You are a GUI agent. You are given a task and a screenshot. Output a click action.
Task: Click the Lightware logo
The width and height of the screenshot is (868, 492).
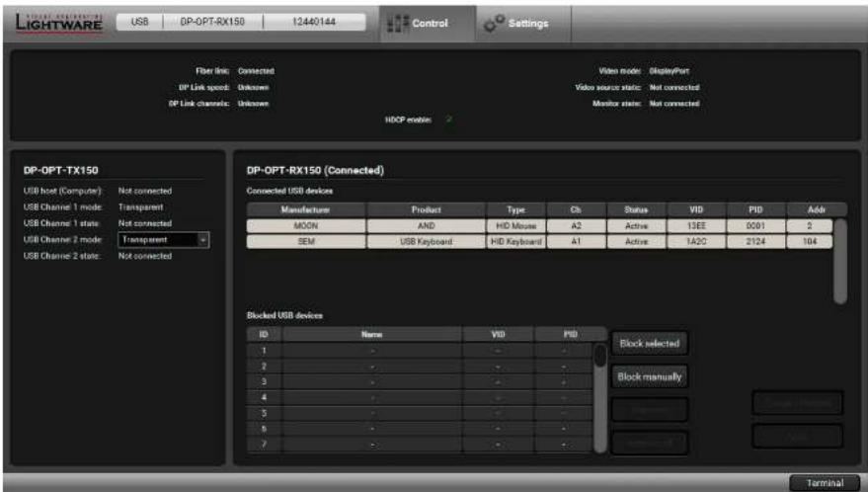click(58, 23)
